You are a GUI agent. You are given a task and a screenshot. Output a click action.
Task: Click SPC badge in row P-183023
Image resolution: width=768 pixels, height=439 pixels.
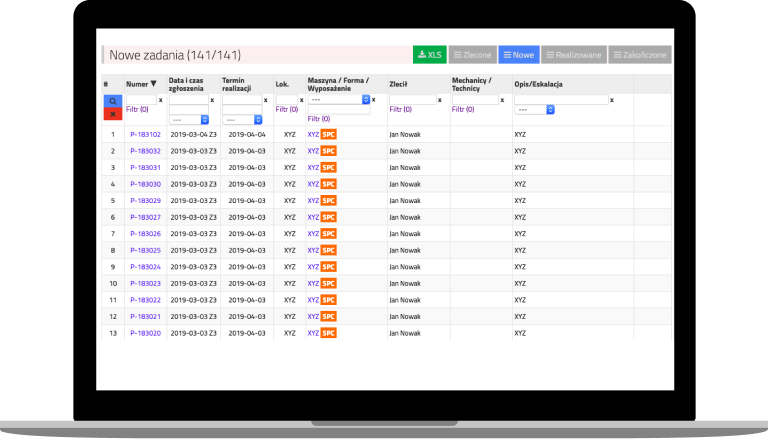click(329, 283)
